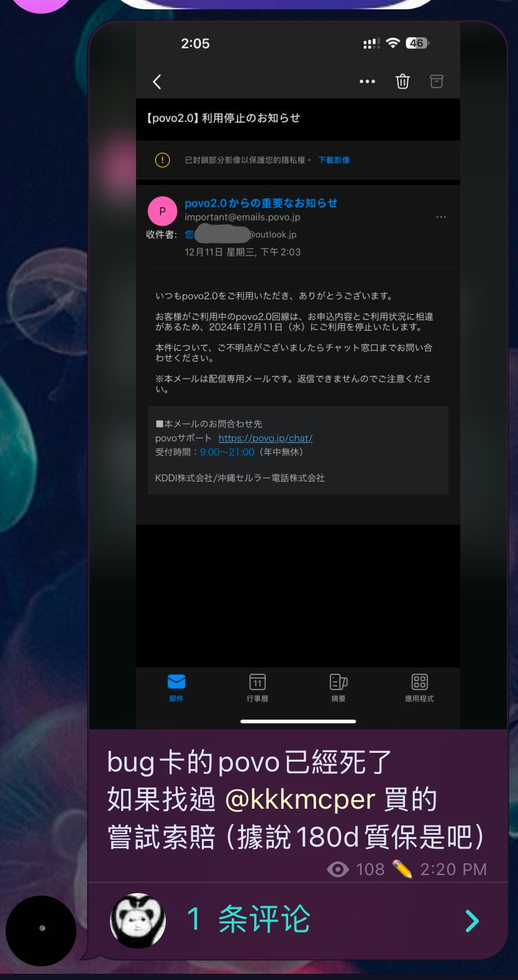Tap the back arrow in email header

(x=157, y=82)
